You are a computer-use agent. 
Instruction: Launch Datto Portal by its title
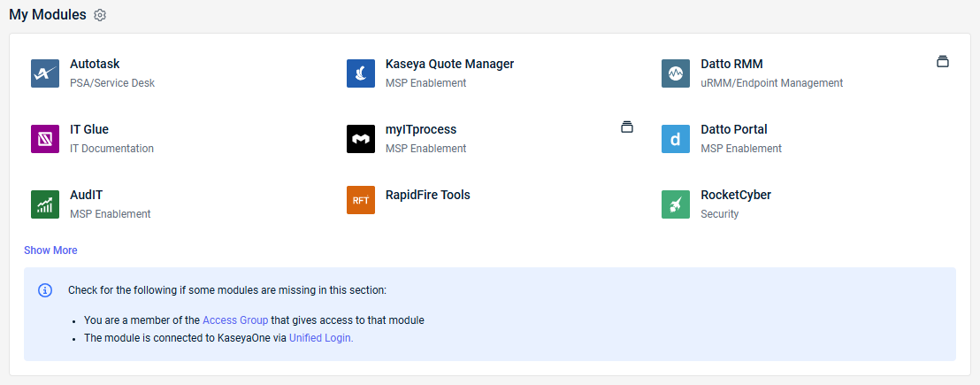point(734,129)
